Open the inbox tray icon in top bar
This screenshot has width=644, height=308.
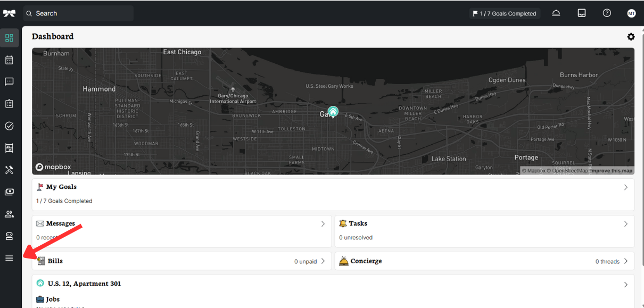(582, 13)
